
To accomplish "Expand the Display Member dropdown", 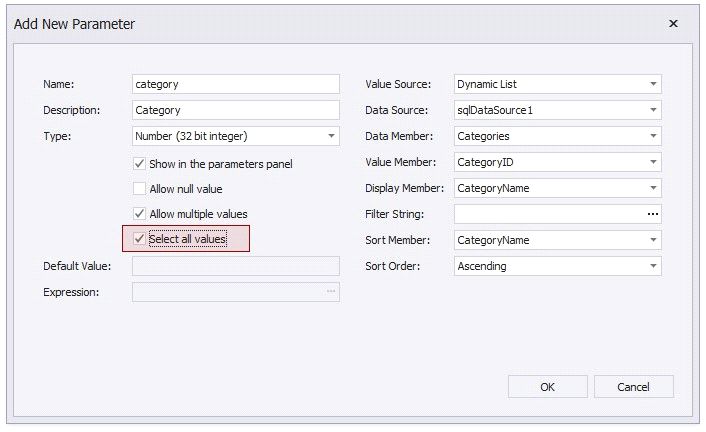I will (x=652, y=188).
